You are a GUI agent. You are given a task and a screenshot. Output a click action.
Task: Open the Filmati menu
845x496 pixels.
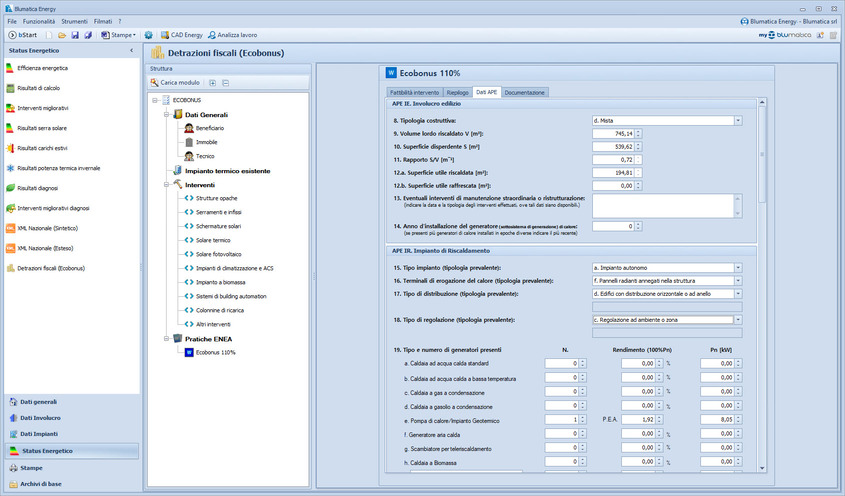[103, 22]
